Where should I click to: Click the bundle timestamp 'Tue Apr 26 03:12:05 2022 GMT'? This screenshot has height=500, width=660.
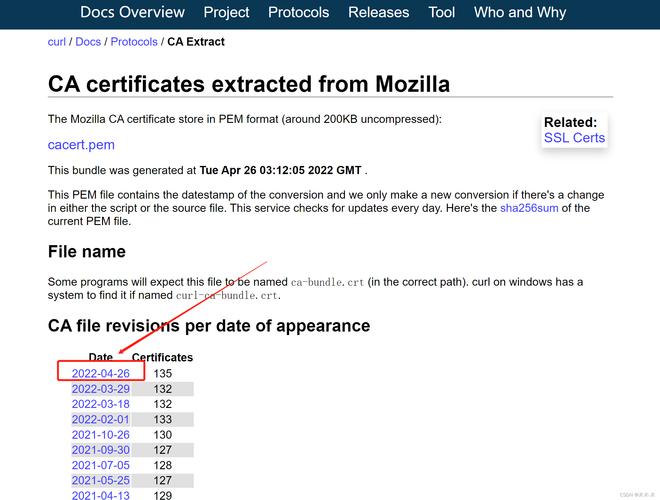[x=280, y=170]
